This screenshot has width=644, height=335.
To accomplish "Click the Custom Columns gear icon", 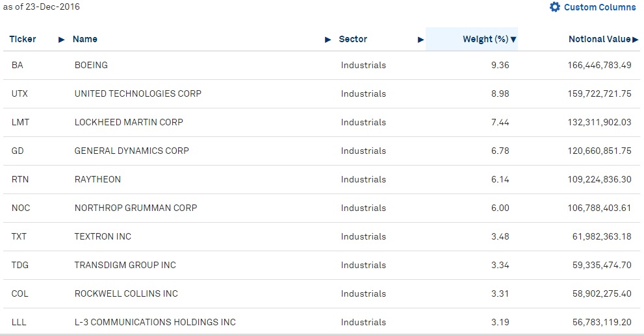I will [555, 7].
